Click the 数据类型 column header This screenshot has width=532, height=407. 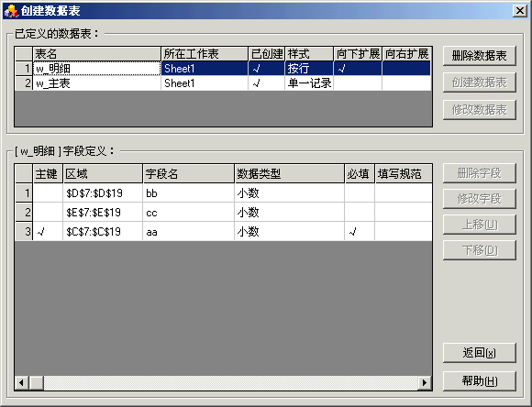point(290,174)
